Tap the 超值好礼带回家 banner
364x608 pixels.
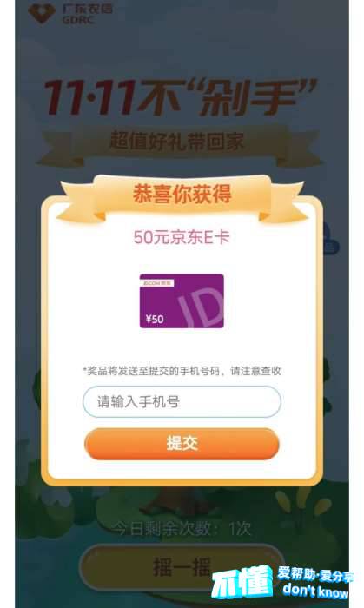click(x=177, y=141)
